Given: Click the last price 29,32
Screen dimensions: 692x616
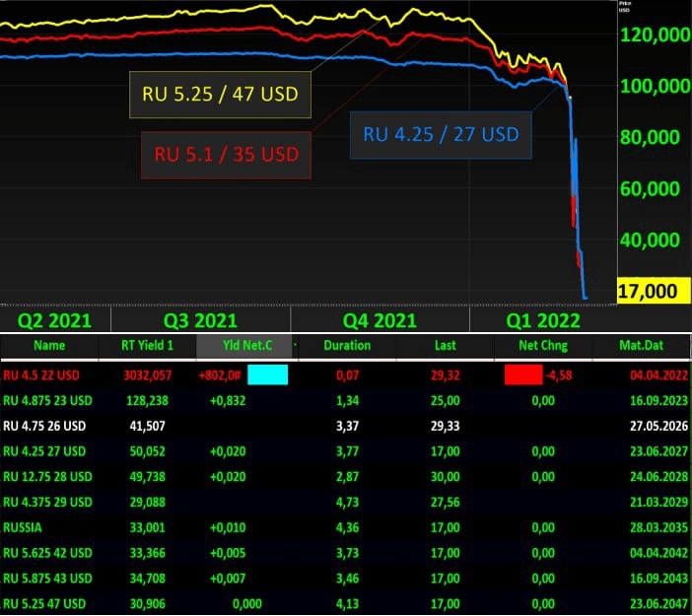Looking at the screenshot, I should (446, 376).
